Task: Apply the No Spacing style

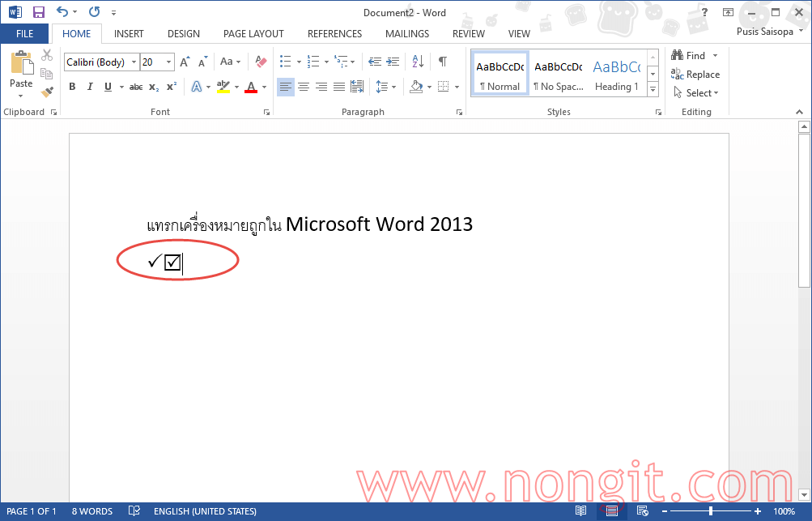Action: [x=559, y=74]
